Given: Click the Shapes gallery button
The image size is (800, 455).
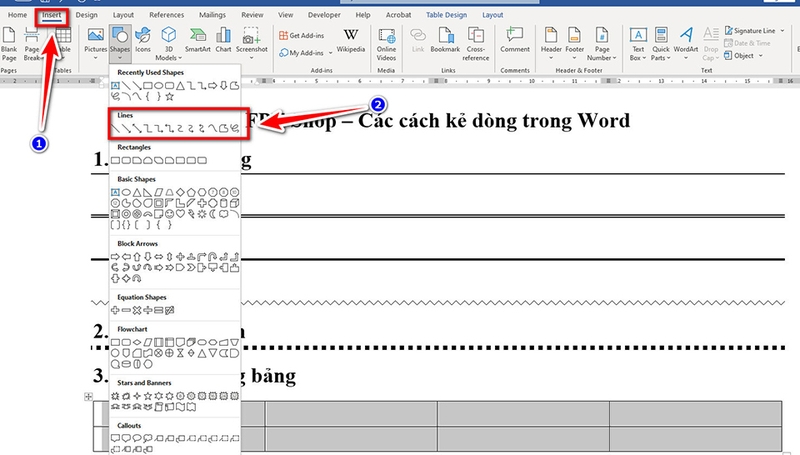Looking at the screenshot, I should pos(120,43).
